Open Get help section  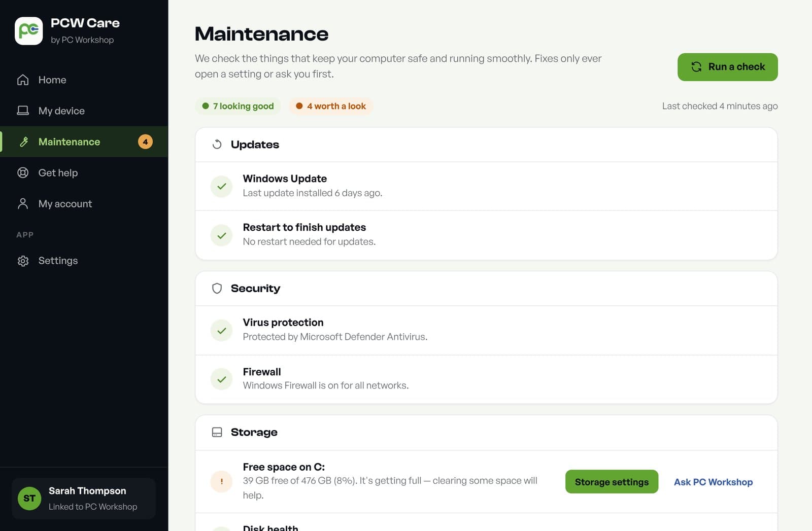tap(84, 173)
